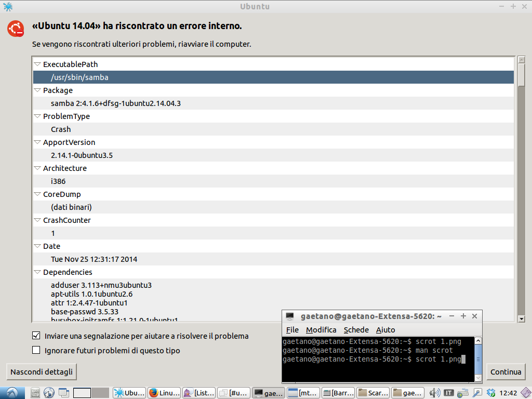Click the Nascondi dettagli button

coord(42,372)
